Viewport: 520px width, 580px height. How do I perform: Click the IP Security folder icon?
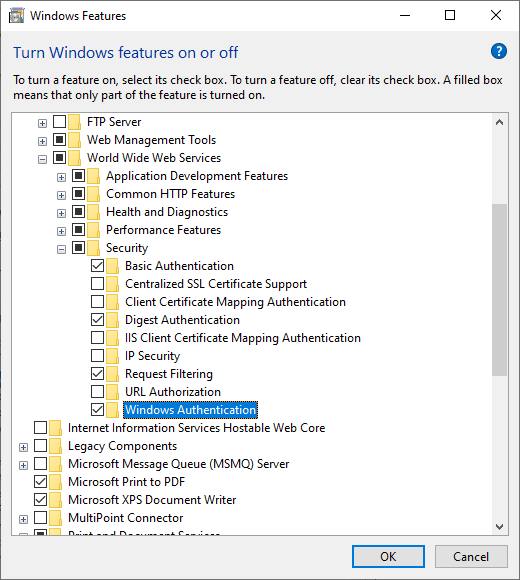point(112,356)
